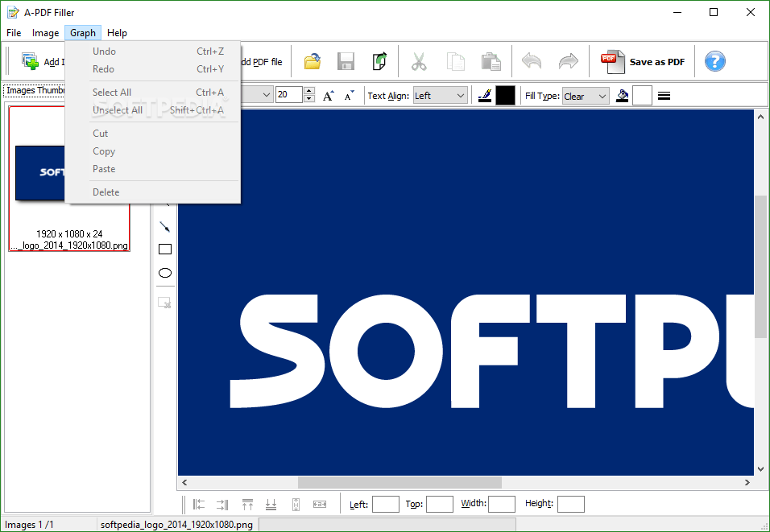Click the export document icon with green arrow
Image resolution: width=770 pixels, height=532 pixels.
click(x=379, y=62)
